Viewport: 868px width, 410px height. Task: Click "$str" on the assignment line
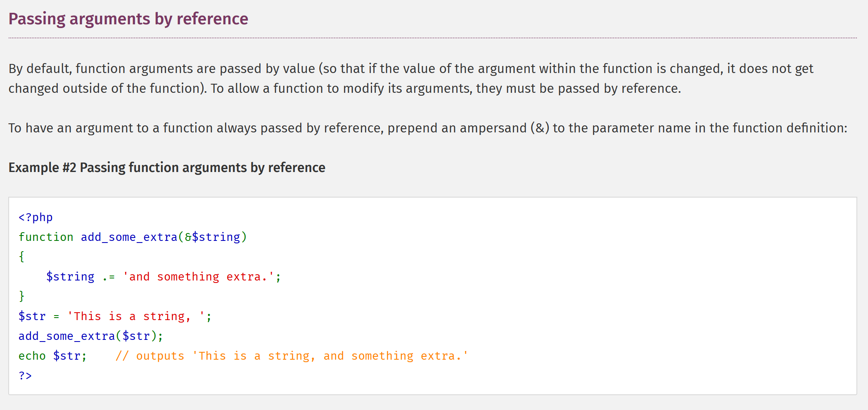click(x=32, y=316)
